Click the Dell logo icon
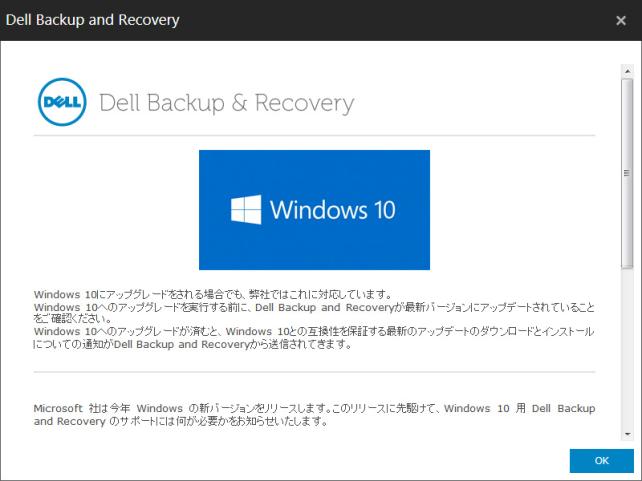This screenshot has width=642, height=481. 61,103
